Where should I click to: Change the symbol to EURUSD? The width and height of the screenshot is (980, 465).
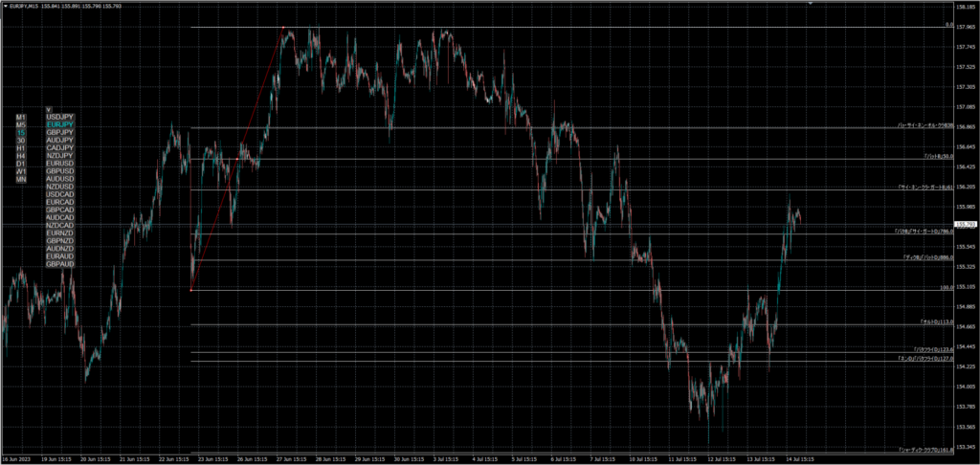[x=59, y=164]
